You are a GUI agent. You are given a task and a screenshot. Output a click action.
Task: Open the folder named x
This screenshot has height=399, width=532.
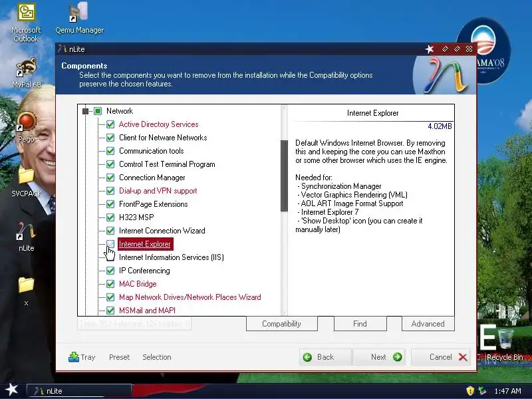click(26, 291)
